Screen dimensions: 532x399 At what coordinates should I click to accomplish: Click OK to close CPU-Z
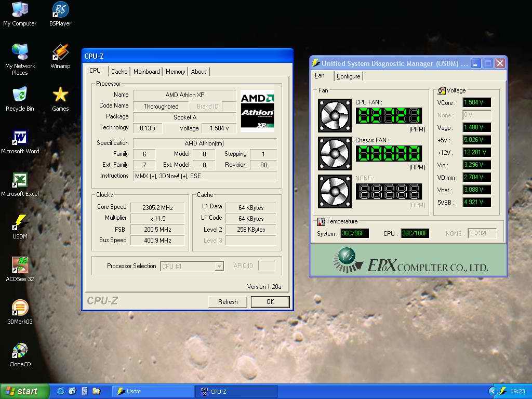click(x=270, y=302)
